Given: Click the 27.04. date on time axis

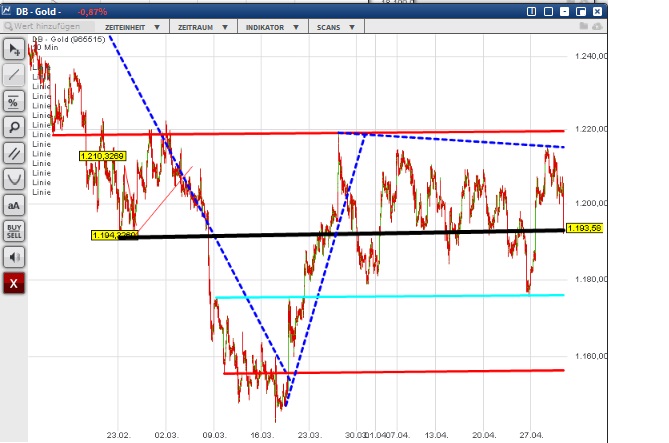Looking at the screenshot, I should point(531,435).
